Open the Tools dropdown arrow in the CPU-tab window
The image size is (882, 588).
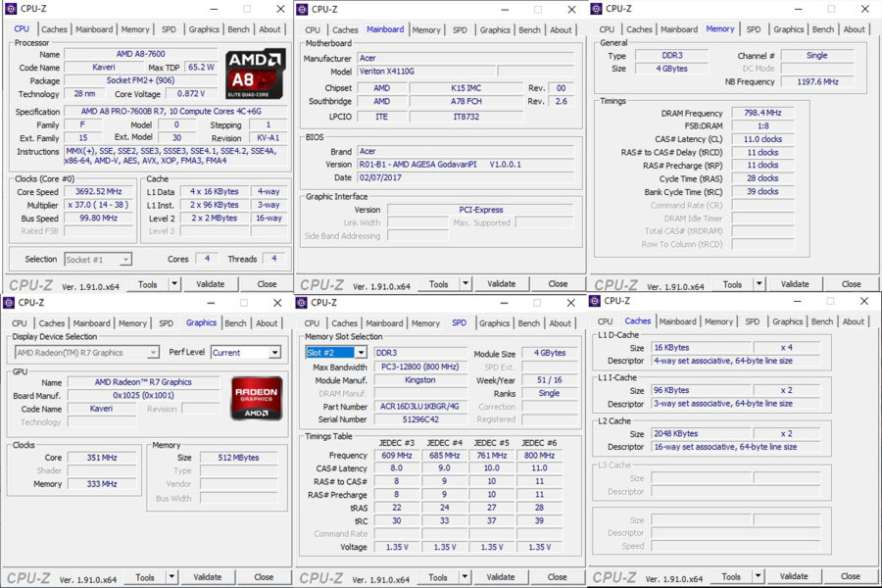(x=174, y=284)
